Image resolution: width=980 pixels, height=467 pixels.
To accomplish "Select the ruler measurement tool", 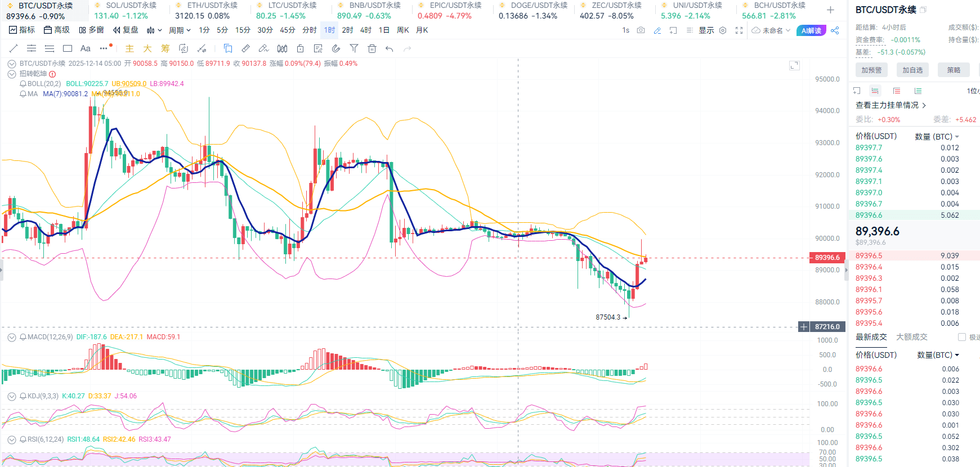I will [246, 48].
